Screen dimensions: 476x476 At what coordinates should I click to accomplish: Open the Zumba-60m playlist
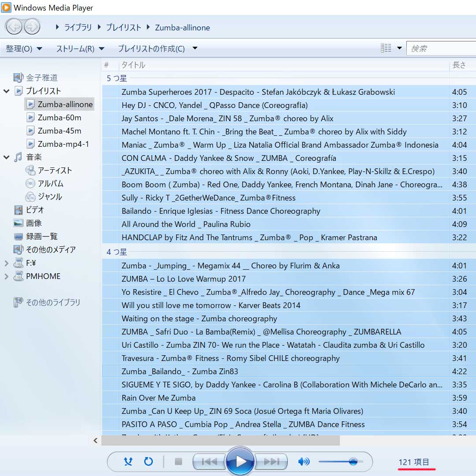pos(59,118)
